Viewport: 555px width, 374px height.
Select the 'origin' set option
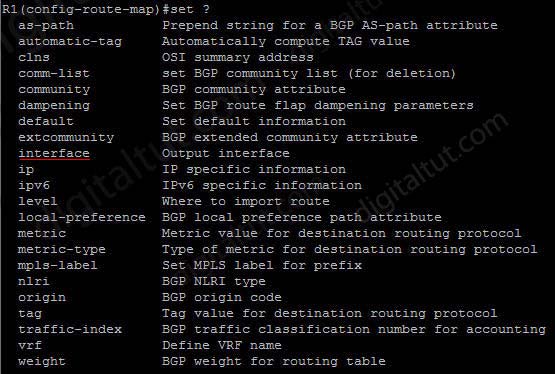coord(42,297)
